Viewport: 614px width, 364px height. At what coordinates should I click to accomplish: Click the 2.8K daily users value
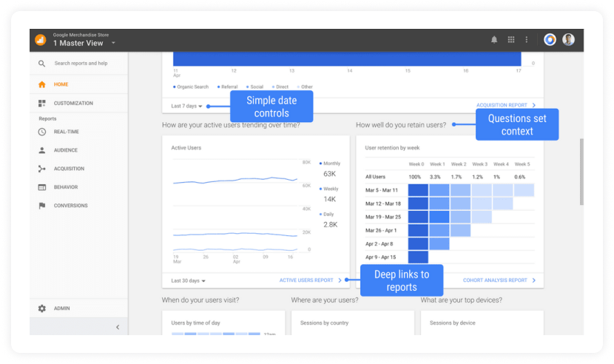pos(331,224)
